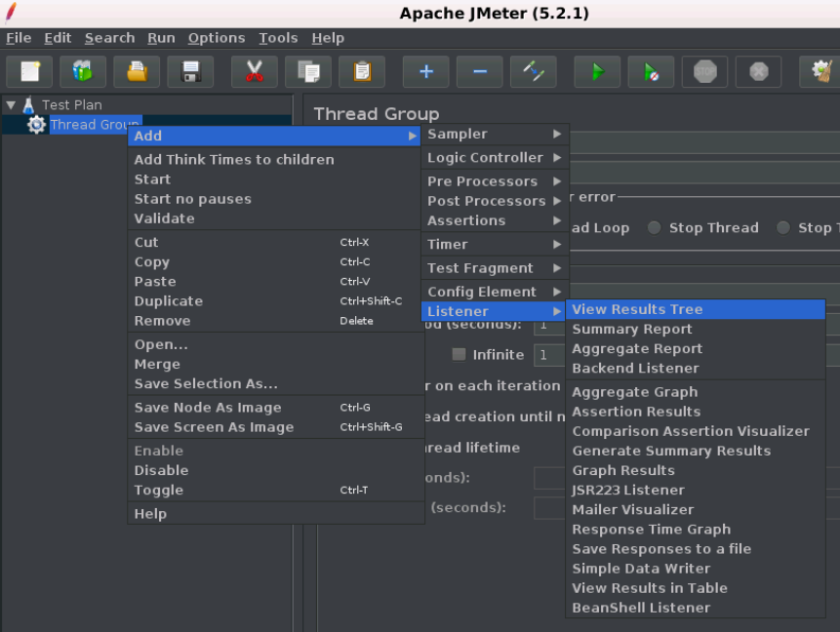Click the Save floppy disk toolbar icon
840x632 pixels.
(x=190, y=71)
